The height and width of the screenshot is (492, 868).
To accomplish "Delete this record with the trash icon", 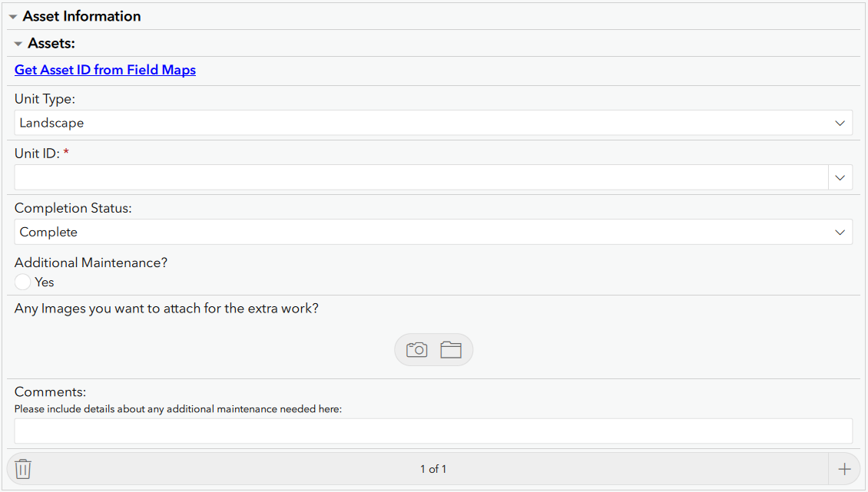I will click(22, 468).
